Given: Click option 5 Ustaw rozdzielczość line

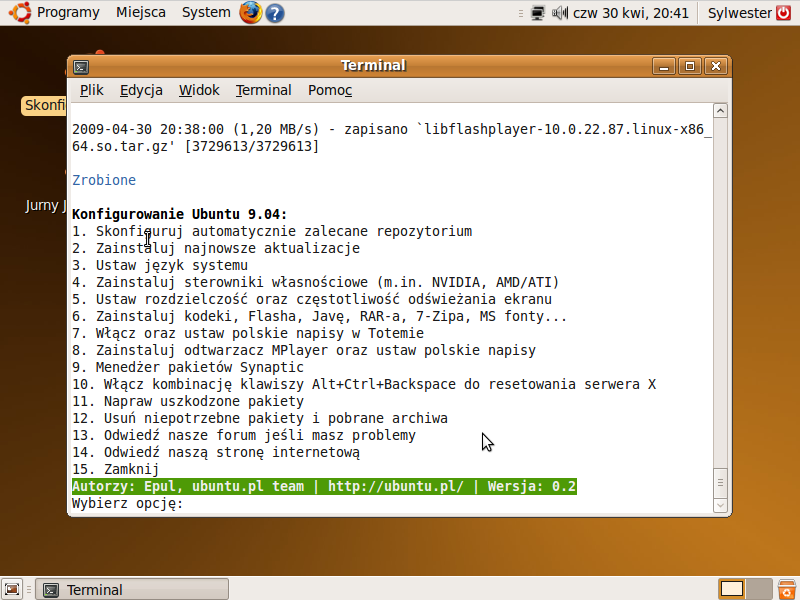Looking at the screenshot, I should click(x=312, y=299).
